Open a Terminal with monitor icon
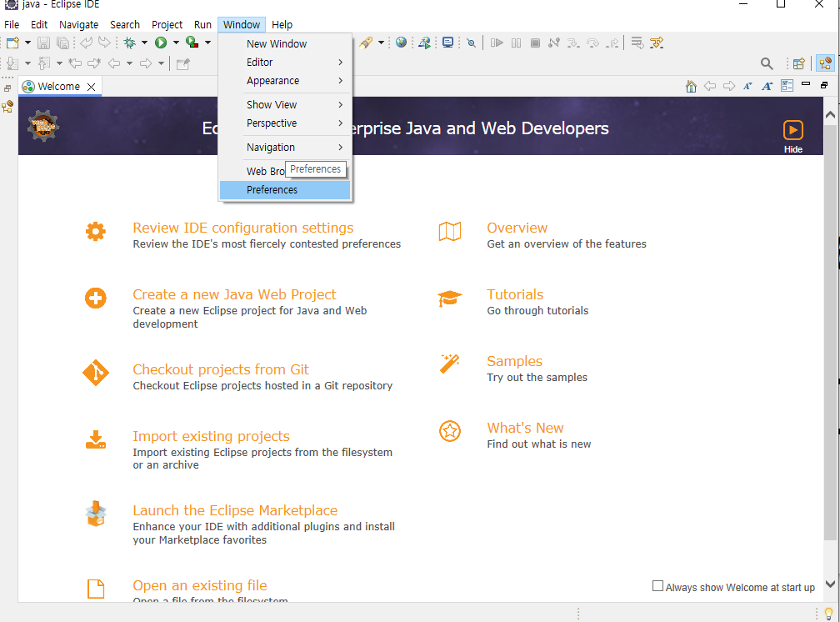Image resolution: width=840 pixels, height=622 pixels. [447, 43]
